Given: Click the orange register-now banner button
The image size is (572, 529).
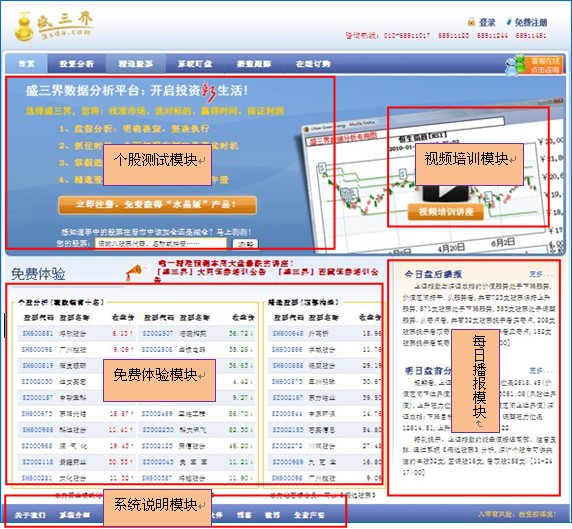Looking at the screenshot, I should pos(157,205).
